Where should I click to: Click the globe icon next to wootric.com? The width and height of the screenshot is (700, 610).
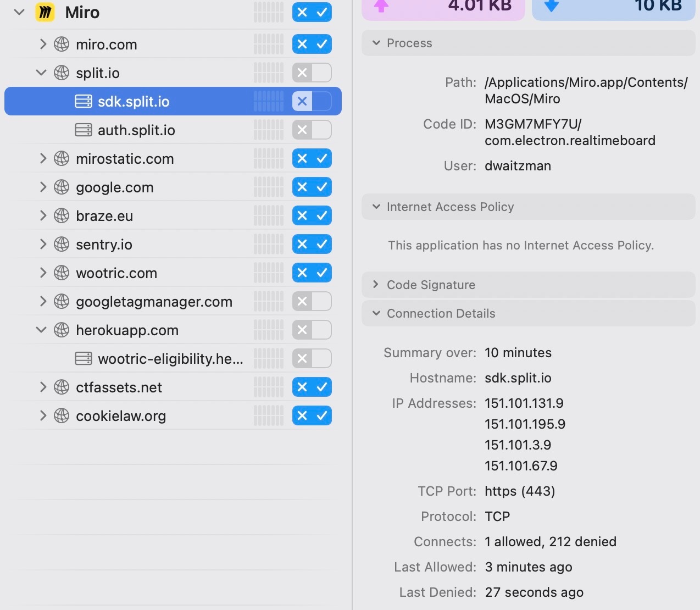62,273
